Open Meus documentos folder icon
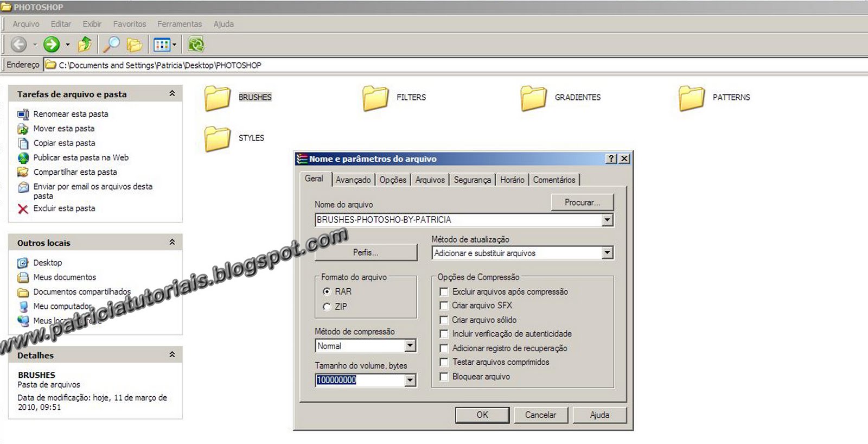The width and height of the screenshot is (868, 444). click(x=23, y=277)
